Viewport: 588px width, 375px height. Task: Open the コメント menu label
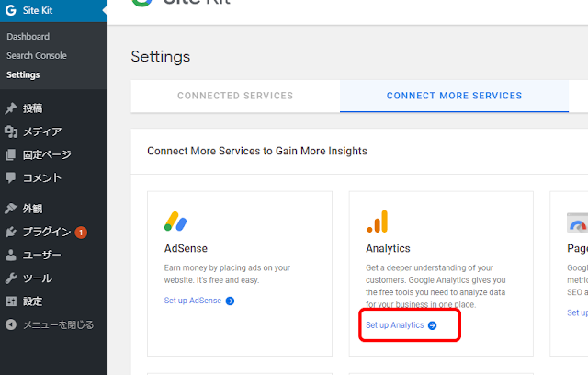point(42,177)
